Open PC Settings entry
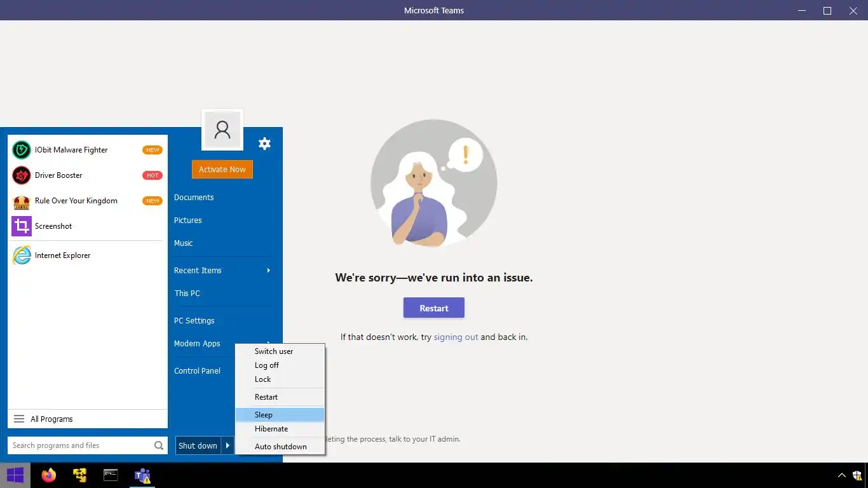The height and width of the screenshot is (488, 868). 194,321
